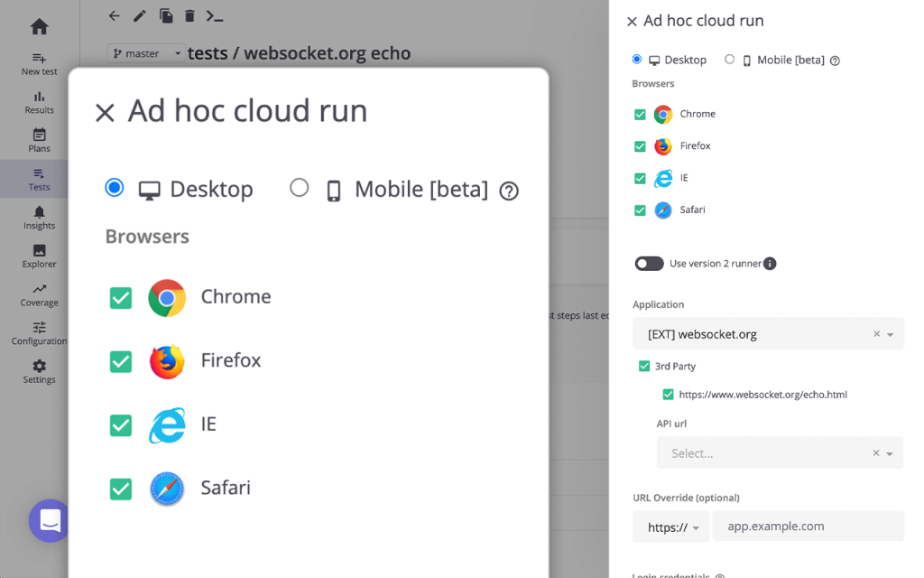
Task: Click the small Safari icon in right panel
Action: 663,210
